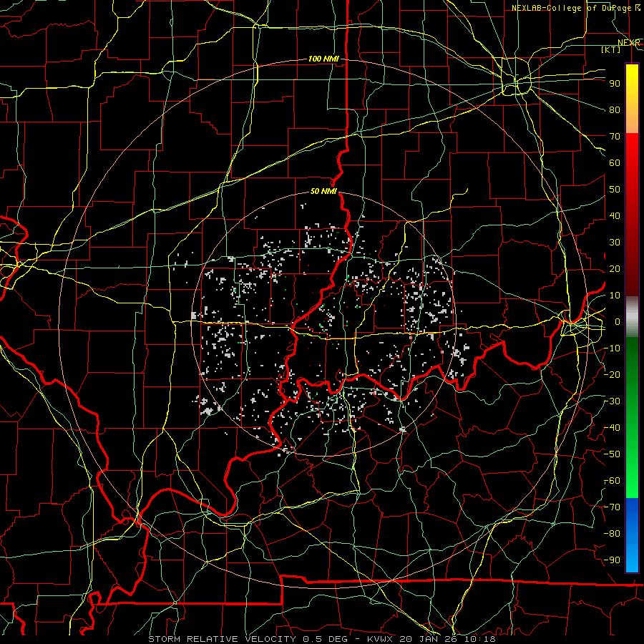Screen dimensions: 644x644
Task: Click the -40 value on the velocity scale
Action: tap(612, 428)
